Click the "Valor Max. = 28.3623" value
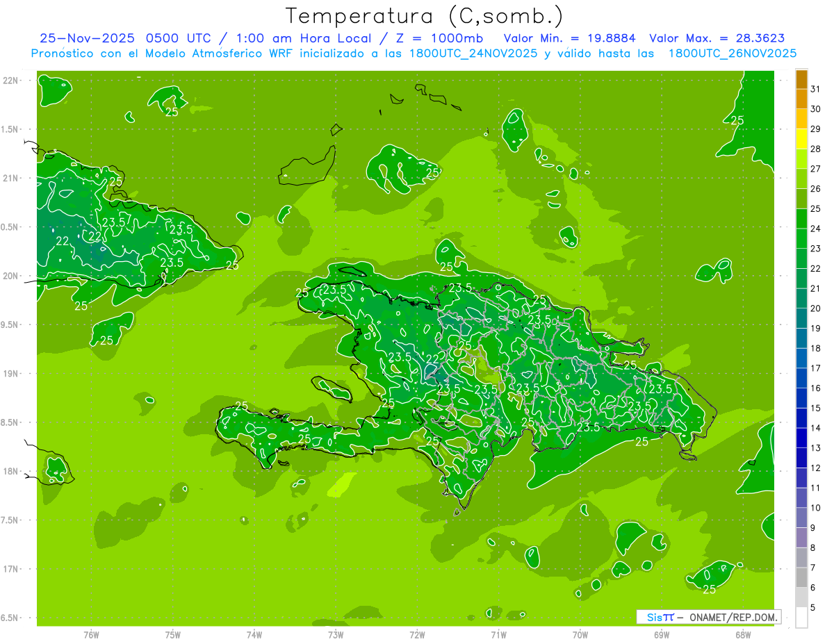This screenshot has width=834, height=644. 717,38
